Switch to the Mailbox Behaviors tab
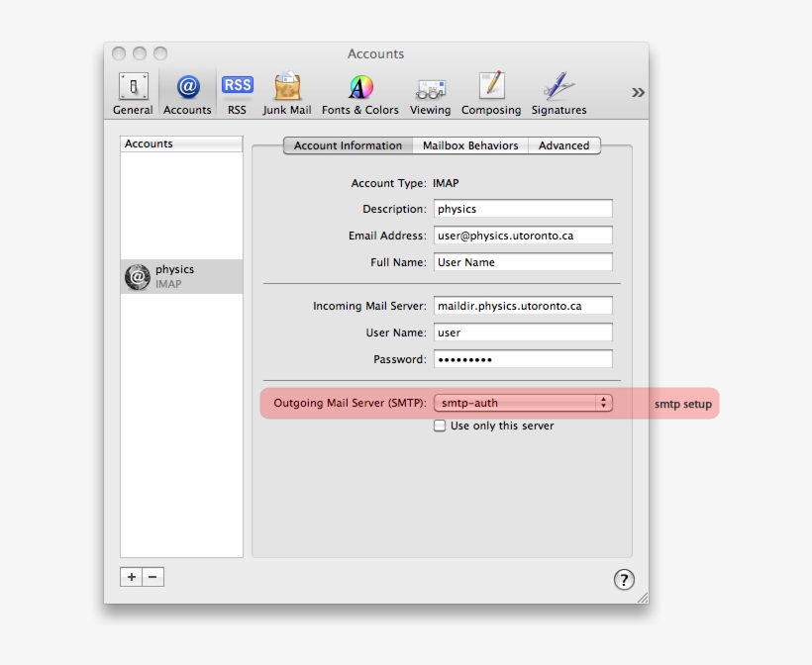Screen dimensions: 812x665 470,145
